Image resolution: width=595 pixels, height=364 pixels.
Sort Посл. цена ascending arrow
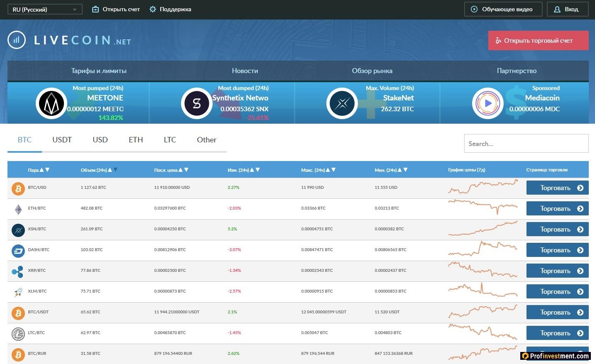(180, 170)
